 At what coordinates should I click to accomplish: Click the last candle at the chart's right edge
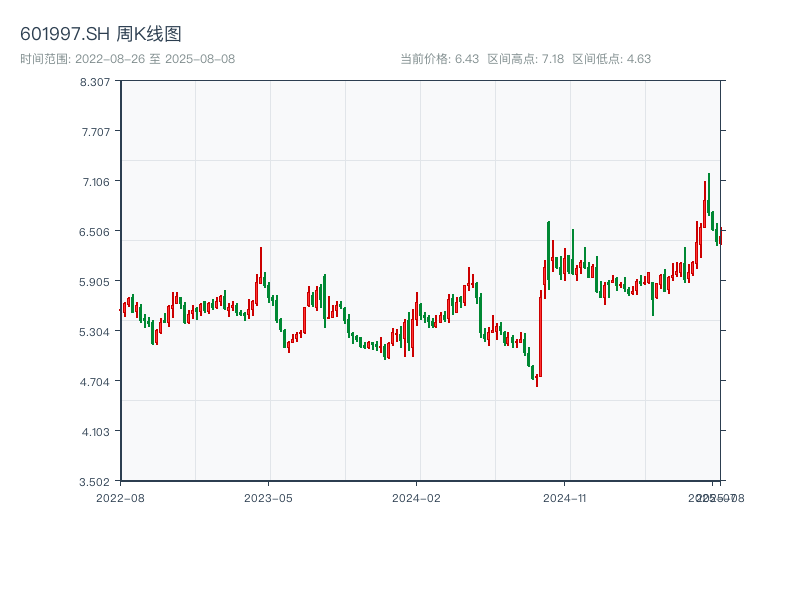[721, 236]
